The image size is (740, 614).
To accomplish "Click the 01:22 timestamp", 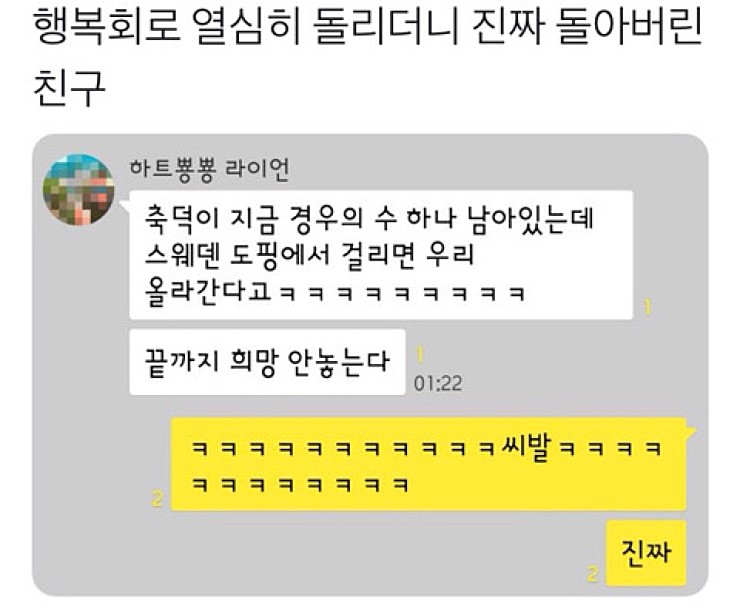I will click(x=437, y=383).
